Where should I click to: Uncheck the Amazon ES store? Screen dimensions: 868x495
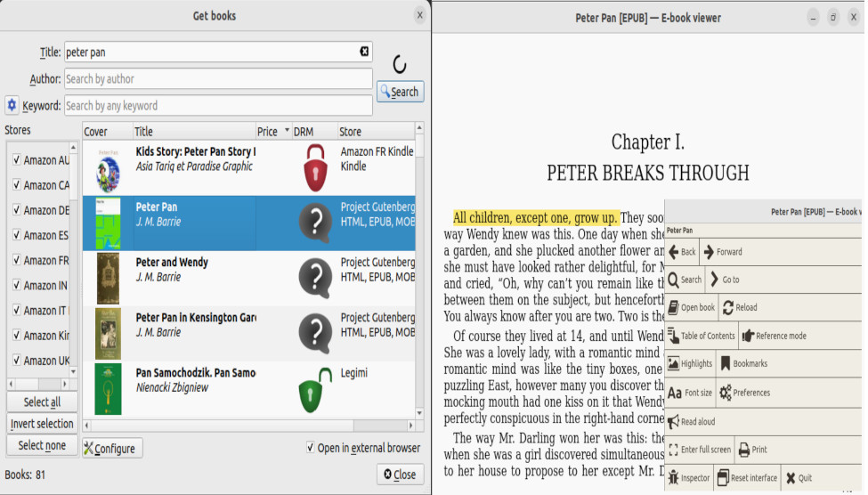[17, 234]
